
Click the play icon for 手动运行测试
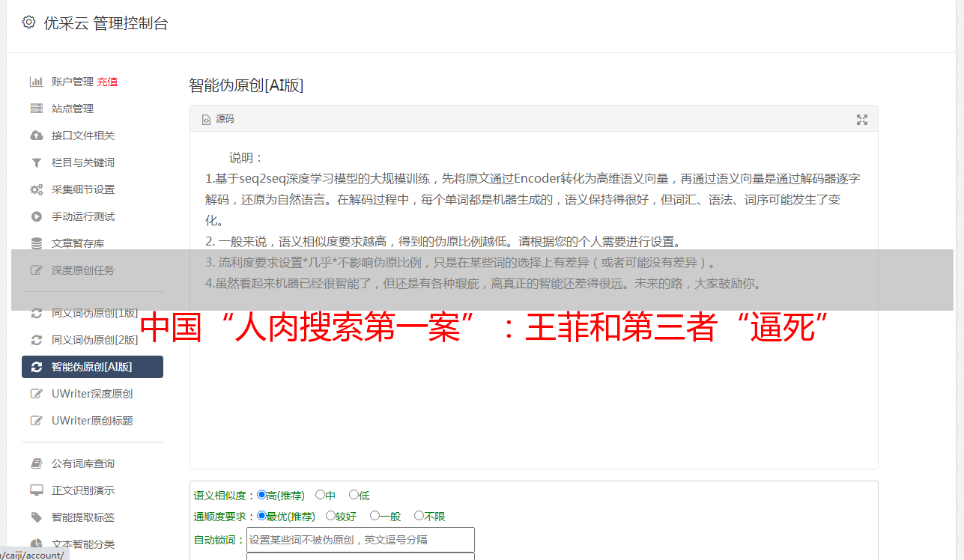point(36,216)
